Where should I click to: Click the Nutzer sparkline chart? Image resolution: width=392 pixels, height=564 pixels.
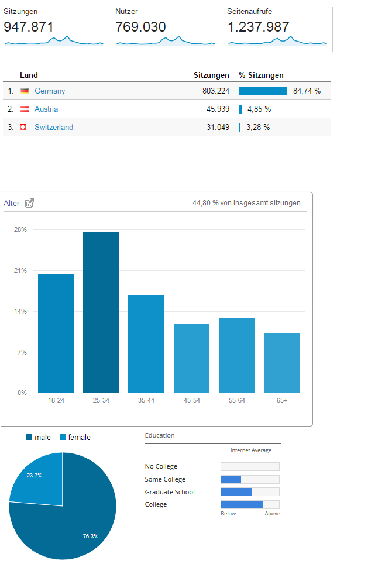(166, 41)
